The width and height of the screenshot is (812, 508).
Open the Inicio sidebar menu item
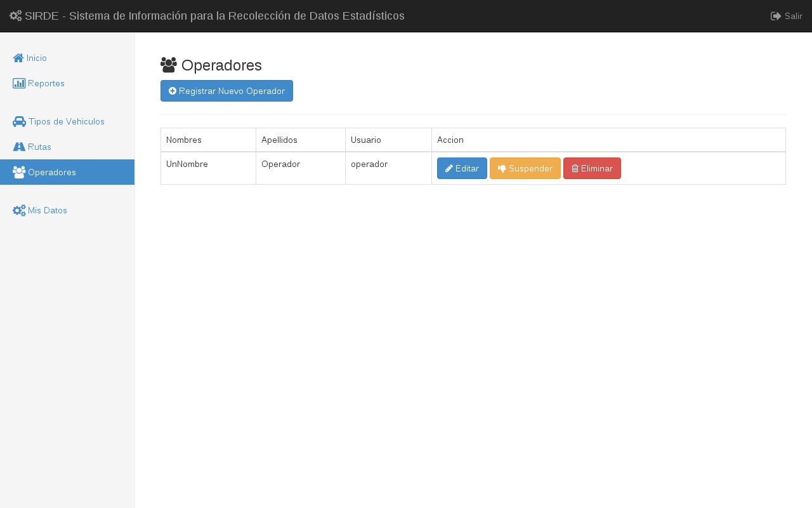pos(67,58)
